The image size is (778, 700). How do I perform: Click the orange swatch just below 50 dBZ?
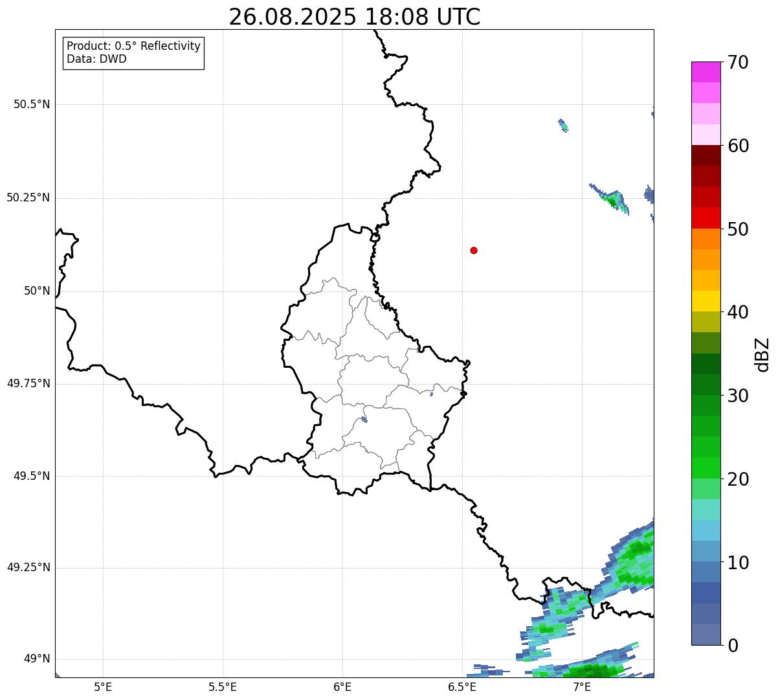pos(706,238)
